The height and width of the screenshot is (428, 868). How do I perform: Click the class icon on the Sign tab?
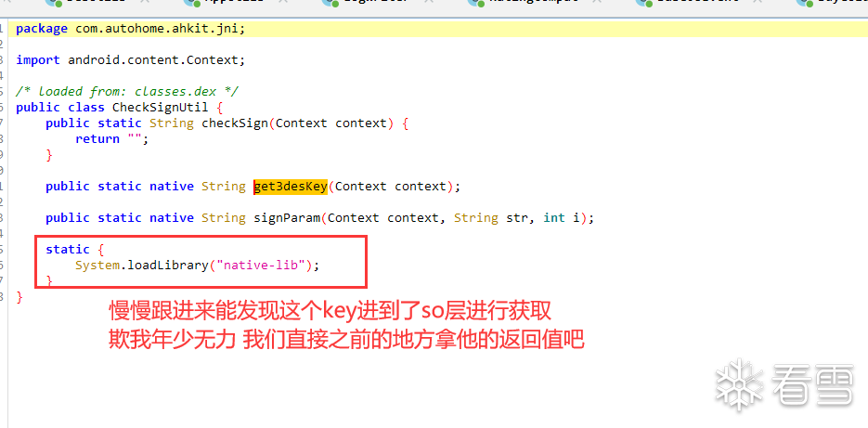click(x=330, y=3)
